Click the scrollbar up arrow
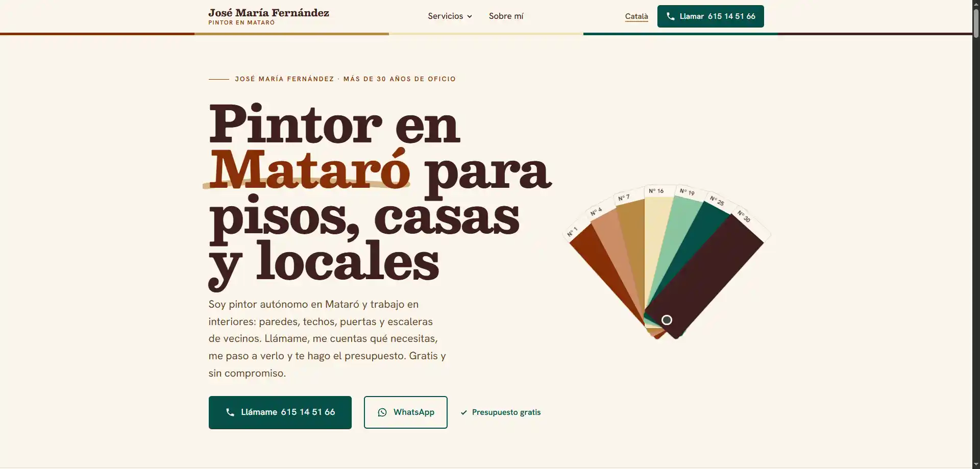Screen dimensions: 980x469 (976, 4)
